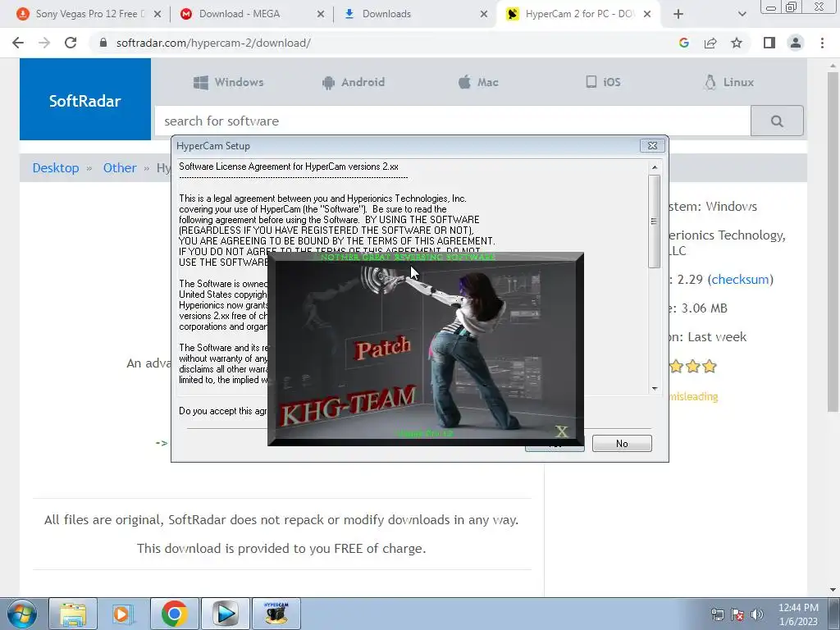Click the Chrome taskbar icon

pos(175,614)
